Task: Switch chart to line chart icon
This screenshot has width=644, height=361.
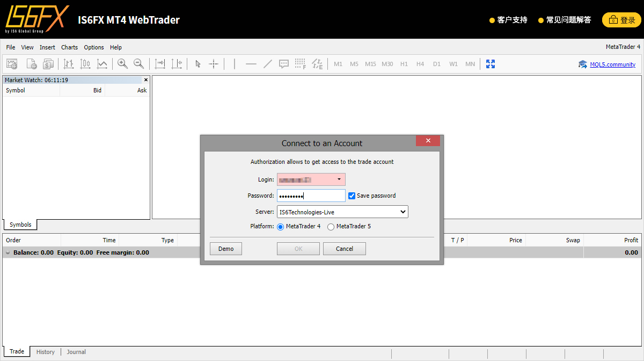Action: [102, 64]
